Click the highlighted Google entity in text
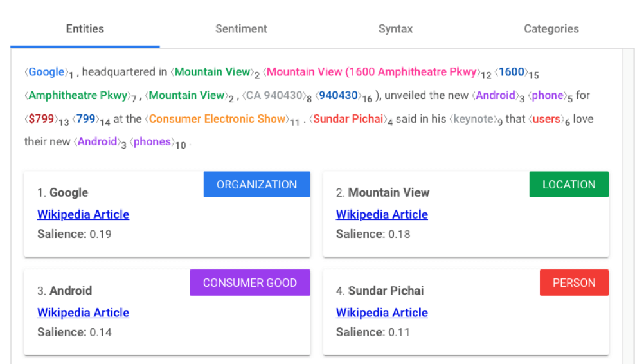 coord(46,72)
